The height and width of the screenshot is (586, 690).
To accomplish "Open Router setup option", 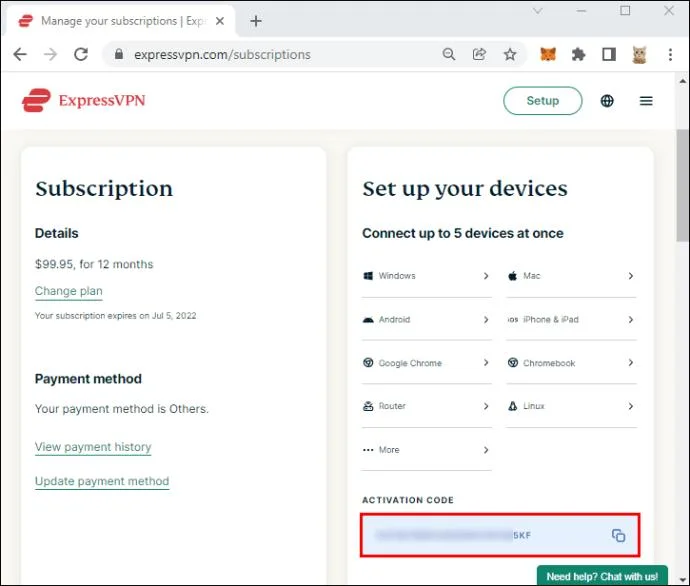I will pos(426,406).
